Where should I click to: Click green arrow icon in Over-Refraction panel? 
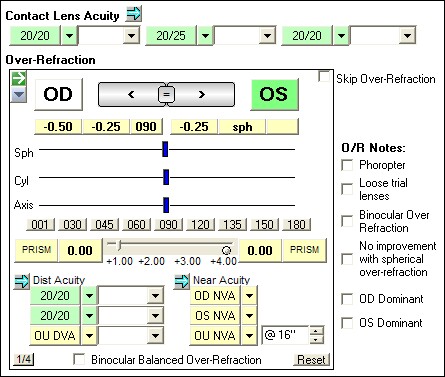click(19, 78)
